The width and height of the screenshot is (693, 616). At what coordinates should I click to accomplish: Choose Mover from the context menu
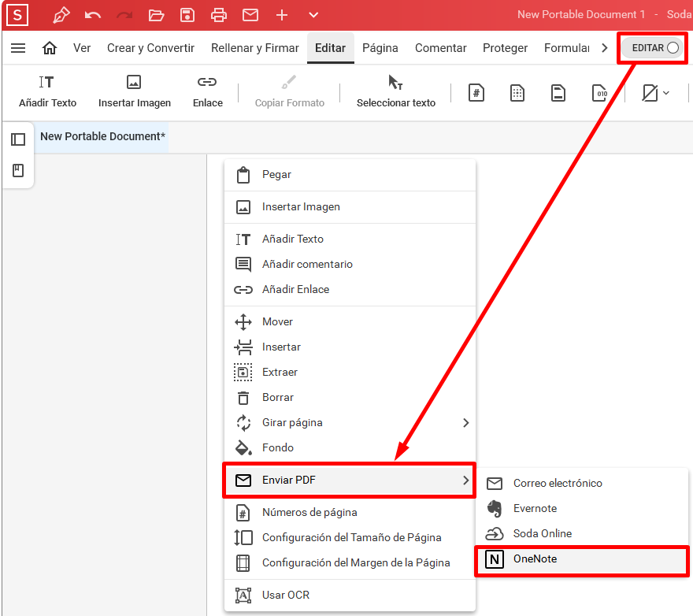350,322
